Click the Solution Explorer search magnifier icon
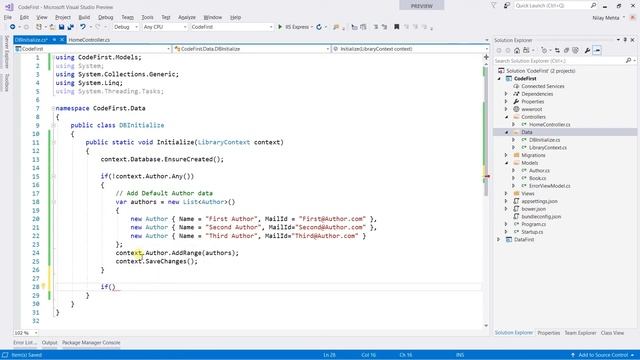 (x=629, y=60)
